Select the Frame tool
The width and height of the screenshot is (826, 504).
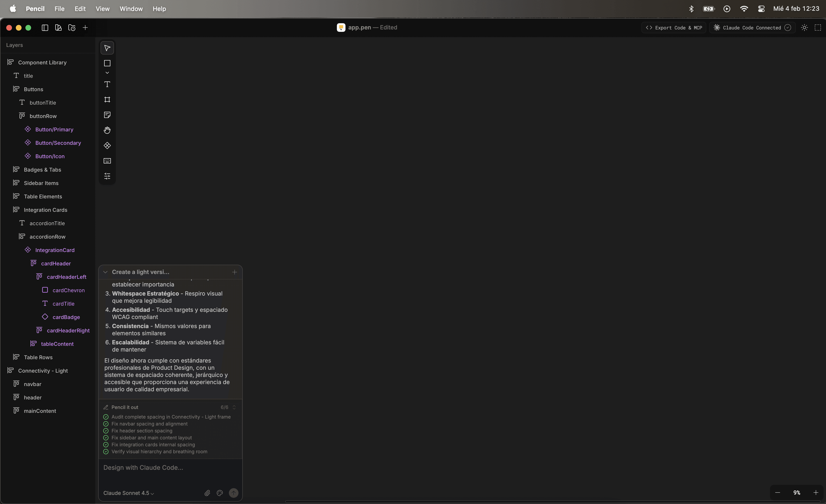coord(107,100)
